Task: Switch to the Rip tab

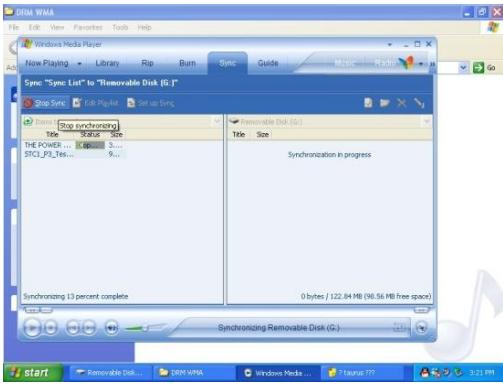Action: point(147,63)
